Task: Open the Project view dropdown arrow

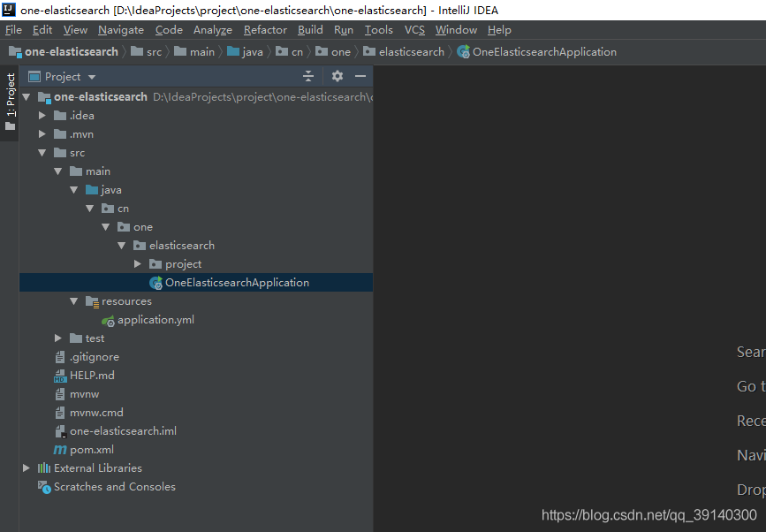Action: click(92, 77)
